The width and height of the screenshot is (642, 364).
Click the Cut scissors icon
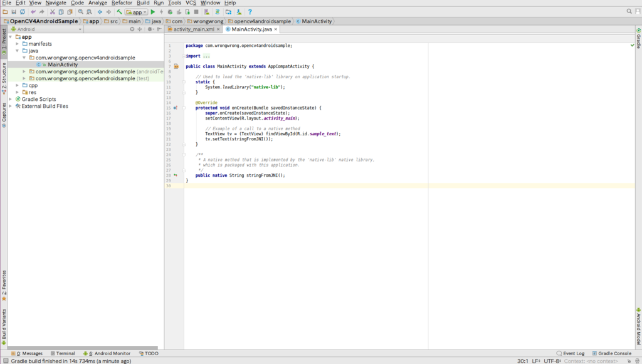53,12
